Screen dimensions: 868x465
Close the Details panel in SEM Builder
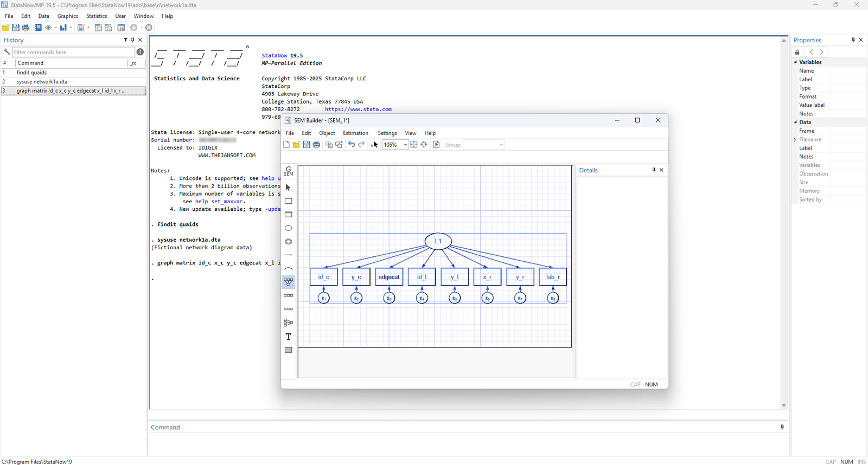[x=662, y=170]
